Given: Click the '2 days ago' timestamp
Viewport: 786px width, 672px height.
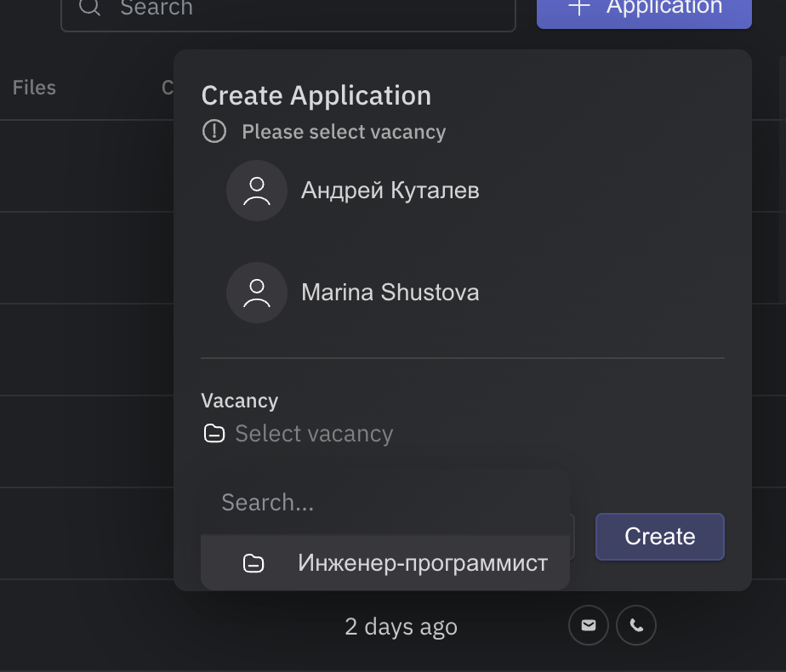Looking at the screenshot, I should point(401,626).
